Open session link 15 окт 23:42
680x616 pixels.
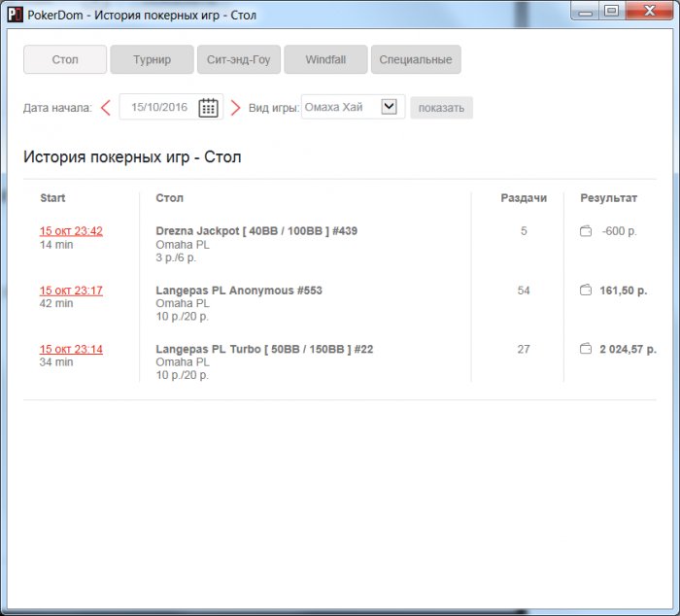71,231
